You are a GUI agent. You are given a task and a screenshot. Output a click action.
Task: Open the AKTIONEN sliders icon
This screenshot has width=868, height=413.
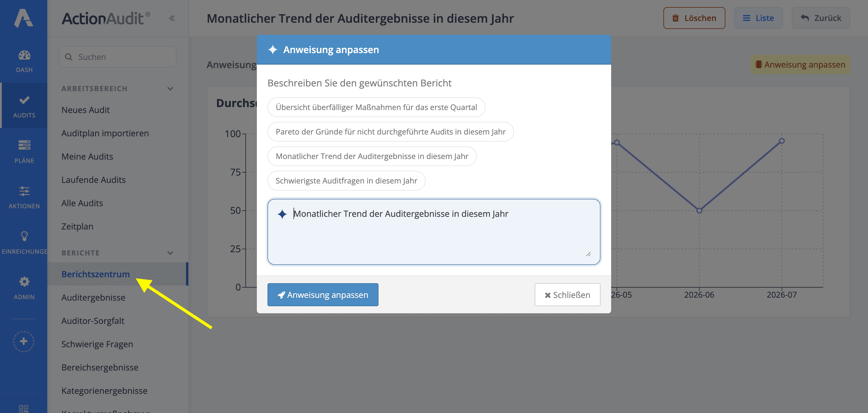[x=24, y=191]
